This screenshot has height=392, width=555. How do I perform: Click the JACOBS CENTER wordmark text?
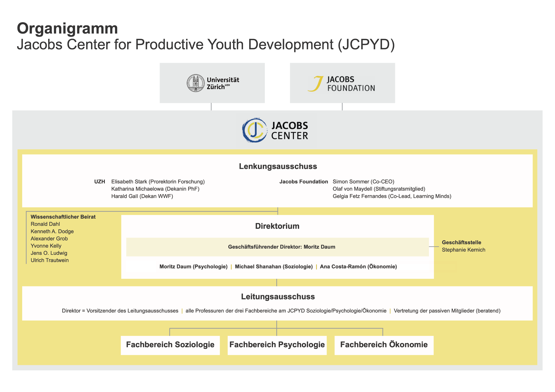(x=289, y=131)
